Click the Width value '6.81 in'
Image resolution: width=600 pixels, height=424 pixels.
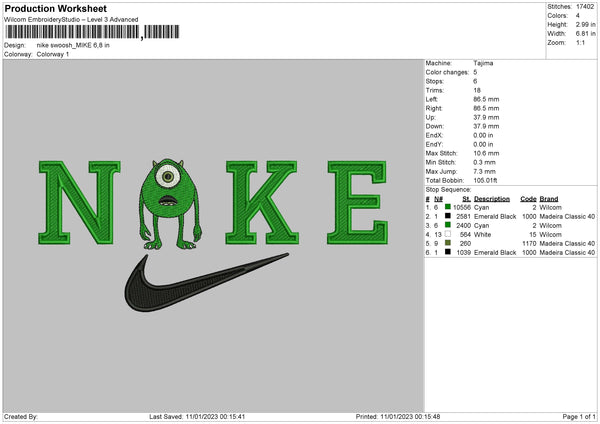(x=585, y=34)
